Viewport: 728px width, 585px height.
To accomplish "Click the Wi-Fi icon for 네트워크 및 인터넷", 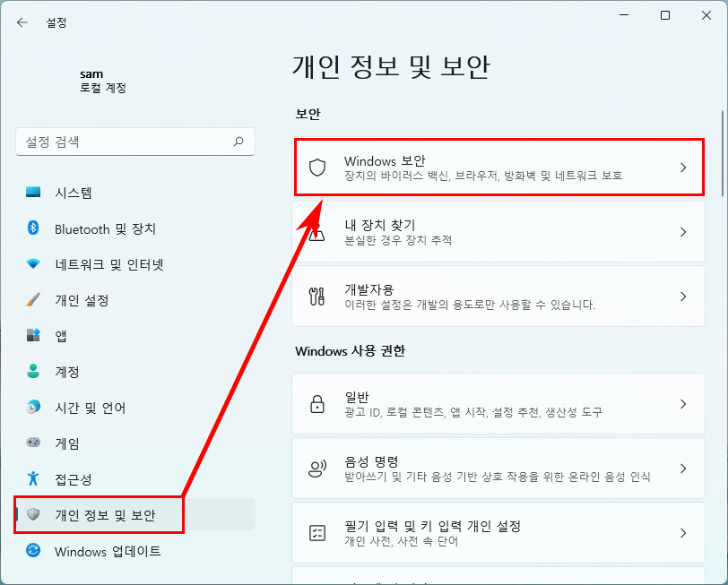I will click(x=33, y=264).
